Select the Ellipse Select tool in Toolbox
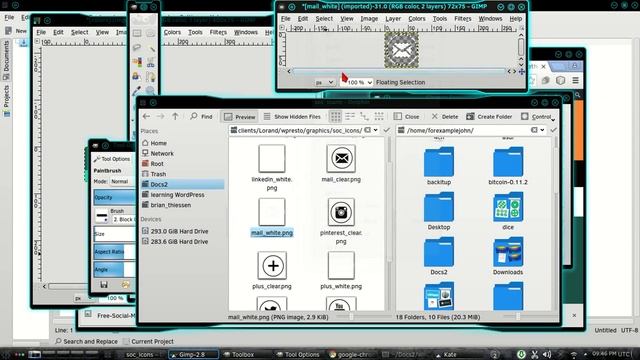This screenshot has width=640, height=360. [150, 33]
